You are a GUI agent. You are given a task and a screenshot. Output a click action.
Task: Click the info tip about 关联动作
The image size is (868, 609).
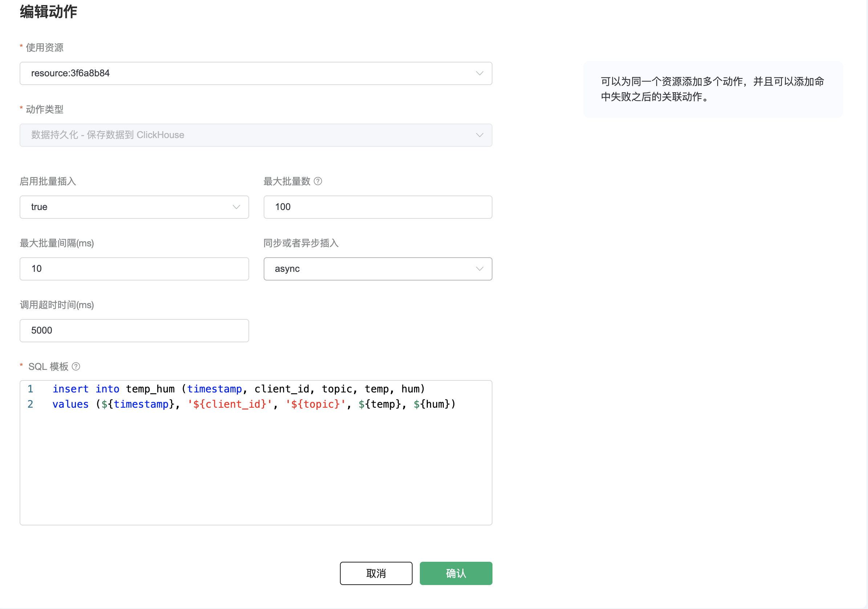713,89
